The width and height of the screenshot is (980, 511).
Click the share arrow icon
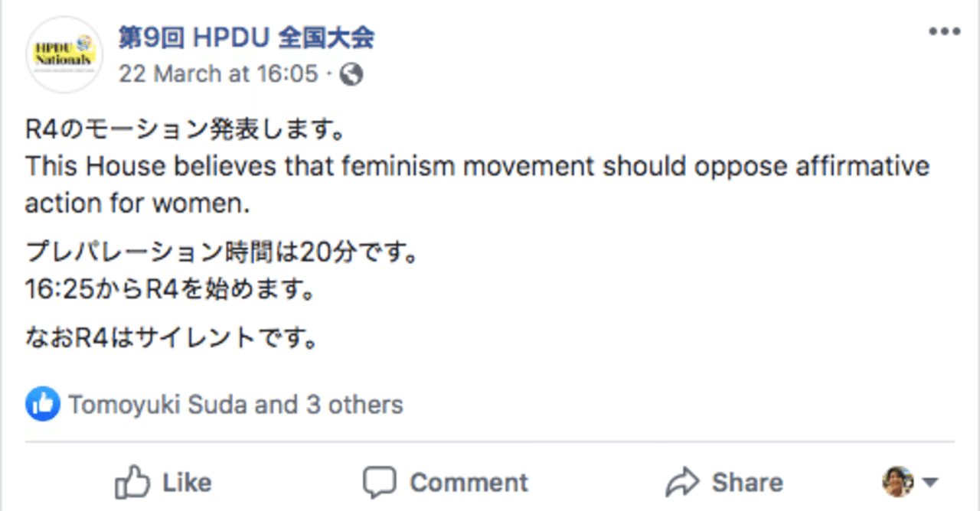pos(681,482)
